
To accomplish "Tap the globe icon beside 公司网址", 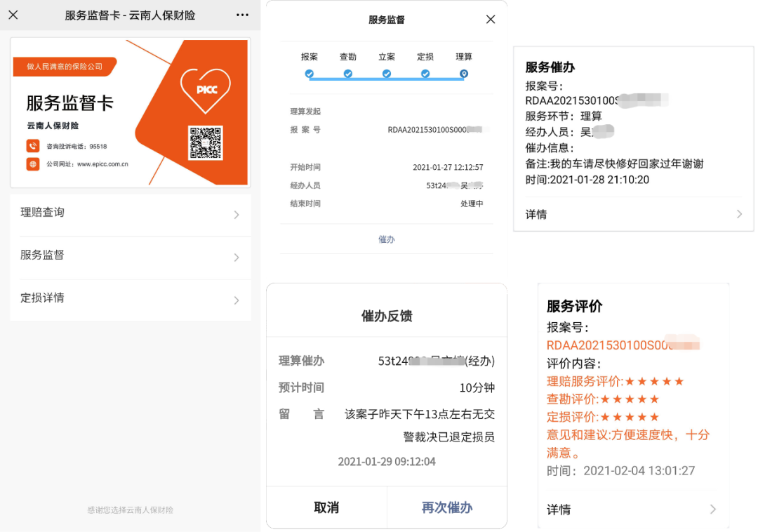I will tap(33, 164).
